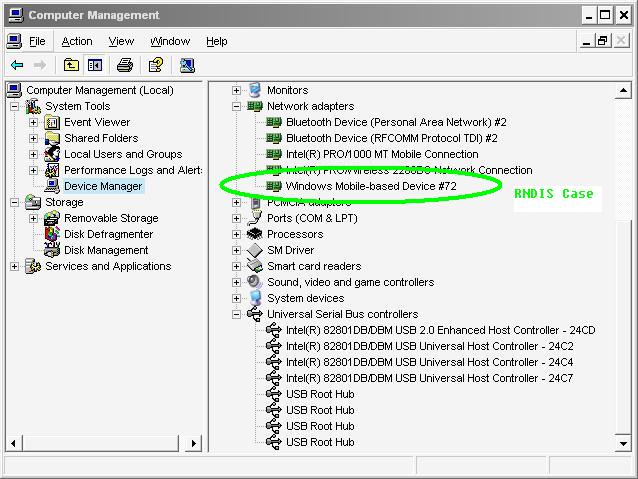This screenshot has width=638, height=479.
Task: Expand the Removable Storage node
Action: (33, 218)
